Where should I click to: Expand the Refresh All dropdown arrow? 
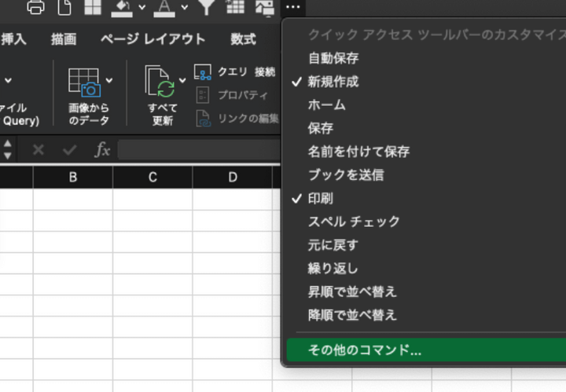pos(183,80)
